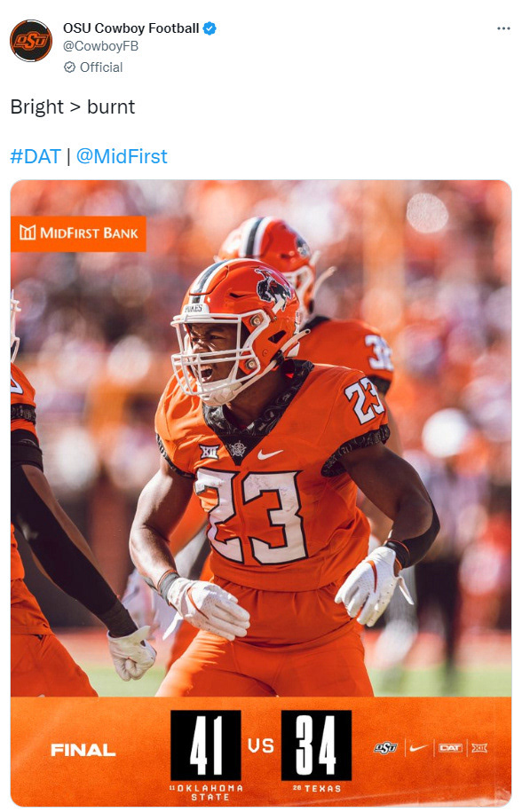The width and height of the screenshot is (522, 812).
Task: Open the @MidFirst mention link
Action: (x=122, y=156)
